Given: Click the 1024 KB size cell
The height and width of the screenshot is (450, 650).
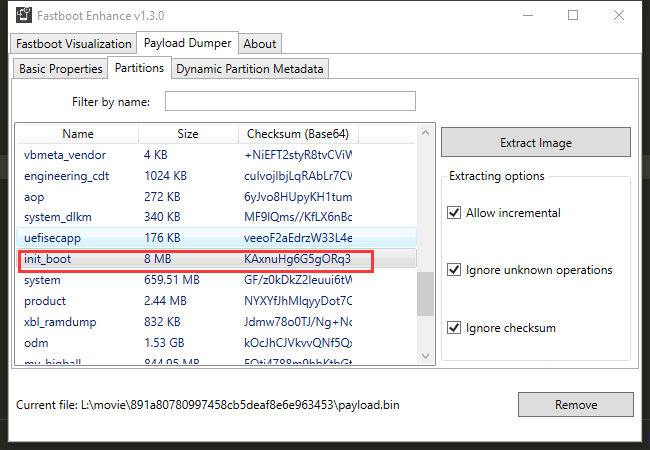Looking at the screenshot, I should click(x=165, y=176).
